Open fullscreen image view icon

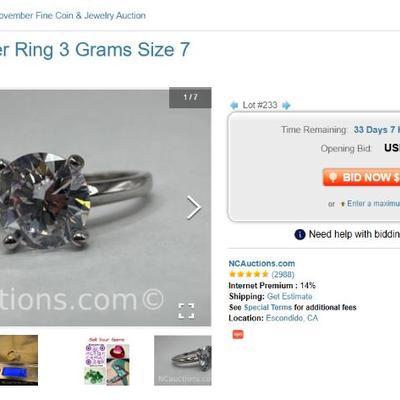(x=186, y=311)
